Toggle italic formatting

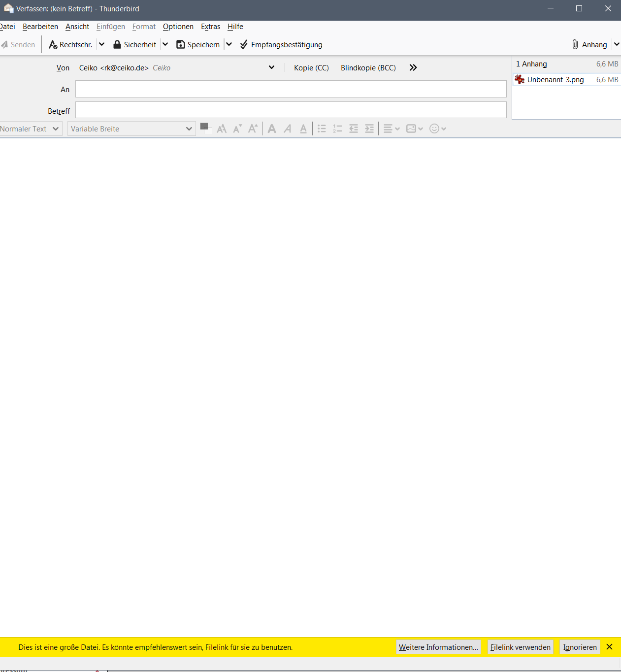point(288,129)
